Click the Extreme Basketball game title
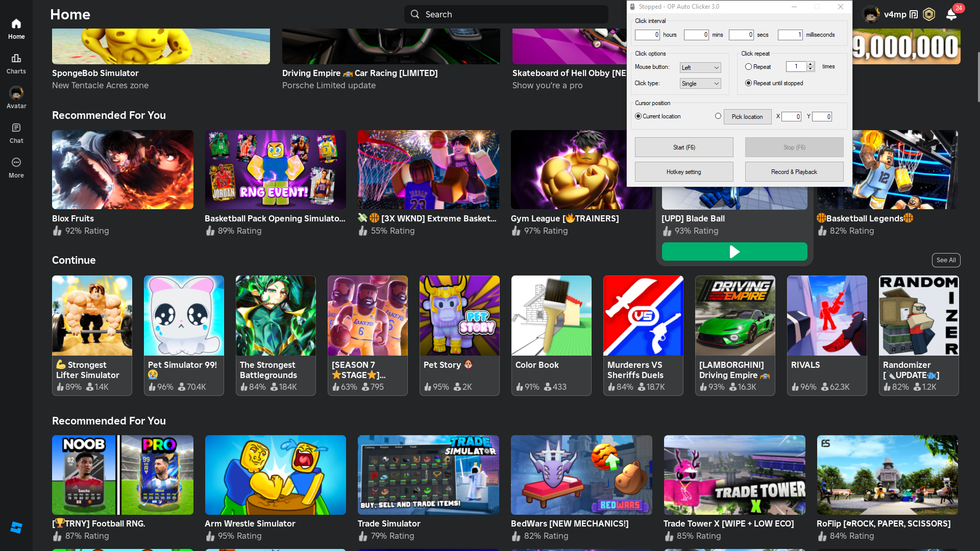The width and height of the screenshot is (980, 551). tap(427, 218)
